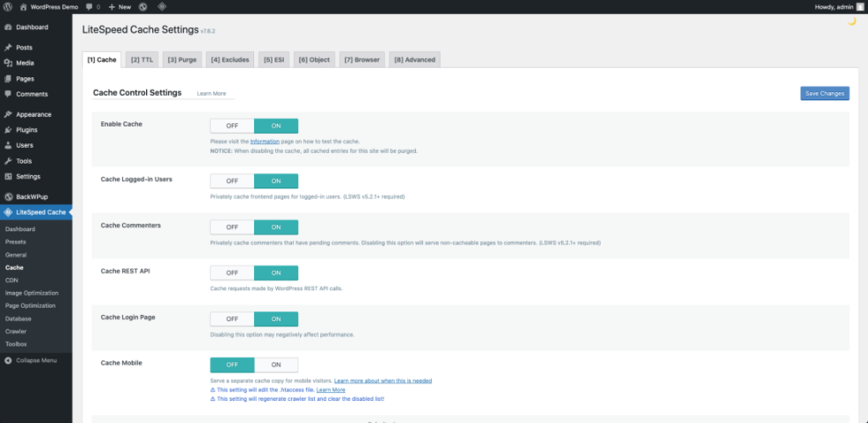
Task: Click the BackWPup sidebar icon
Action: click(x=8, y=197)
